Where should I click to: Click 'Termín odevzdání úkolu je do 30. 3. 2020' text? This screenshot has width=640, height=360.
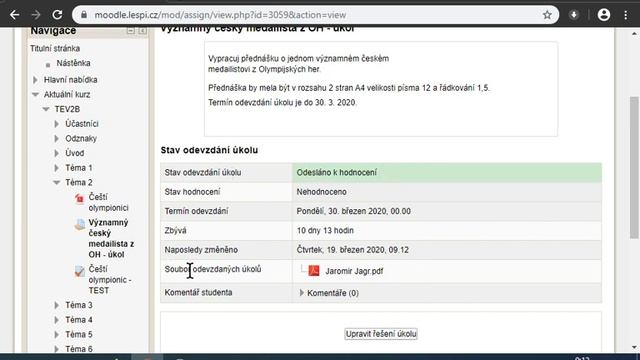[x=282, y=102]
